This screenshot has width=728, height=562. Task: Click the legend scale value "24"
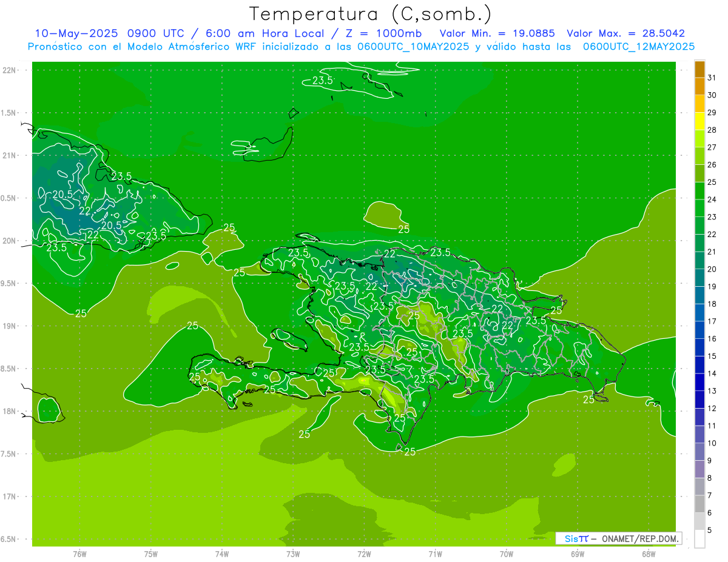coord(712,199)
